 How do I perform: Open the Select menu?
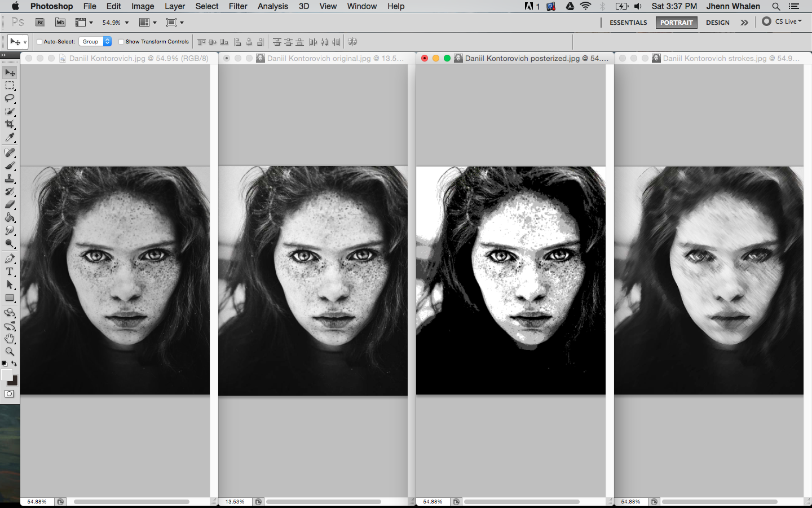tap(207, 6)
